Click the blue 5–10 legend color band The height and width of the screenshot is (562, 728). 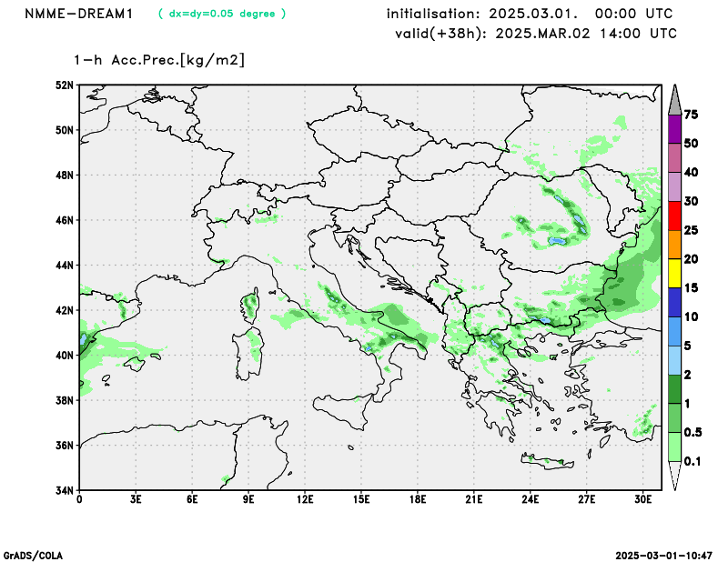point(674,331)
